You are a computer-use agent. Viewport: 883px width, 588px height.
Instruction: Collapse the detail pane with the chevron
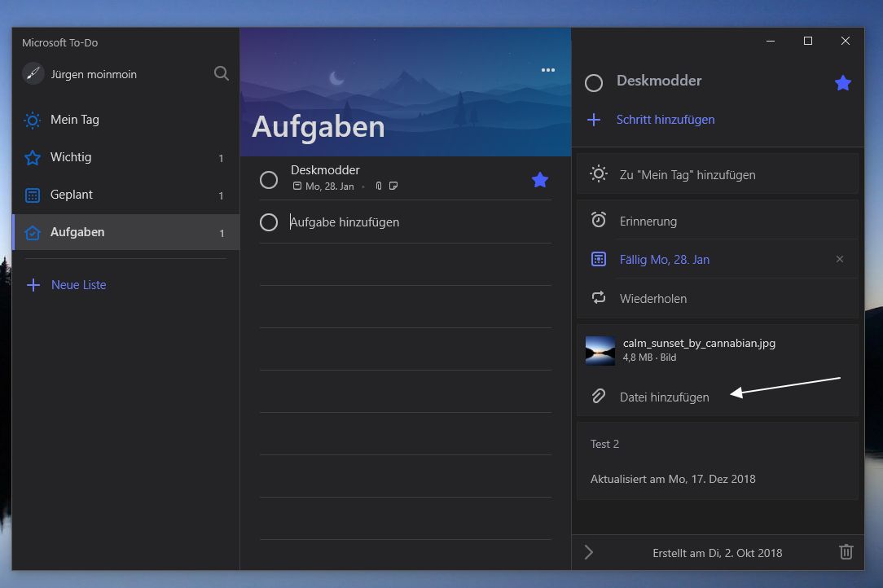588,552
